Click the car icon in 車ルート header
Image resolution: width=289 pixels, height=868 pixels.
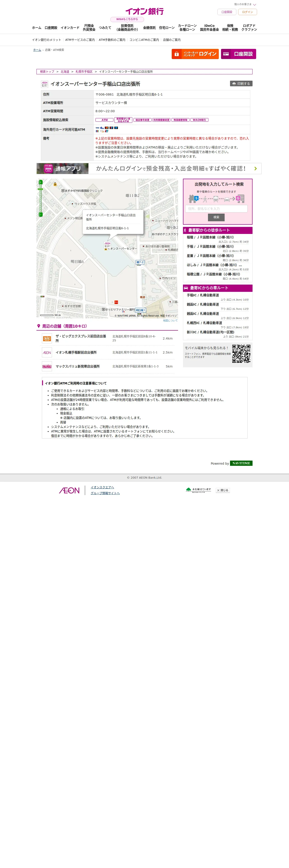[186, 288]
